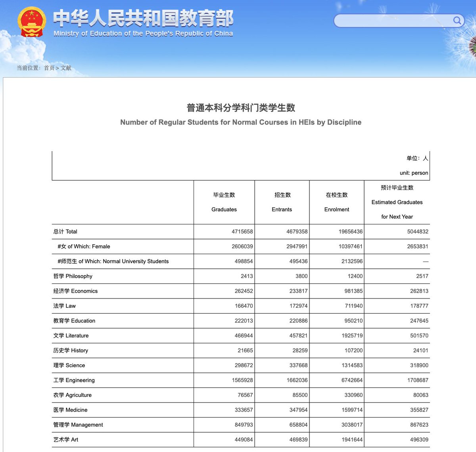Click inside the search input box
This screenshot has height=452, width=476.
point(393,21)
